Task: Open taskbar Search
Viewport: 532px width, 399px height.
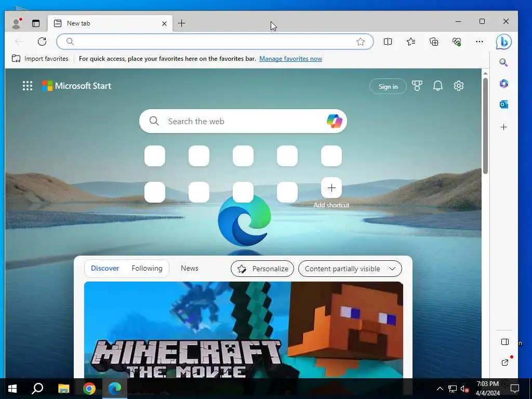Action: point(37,389)
